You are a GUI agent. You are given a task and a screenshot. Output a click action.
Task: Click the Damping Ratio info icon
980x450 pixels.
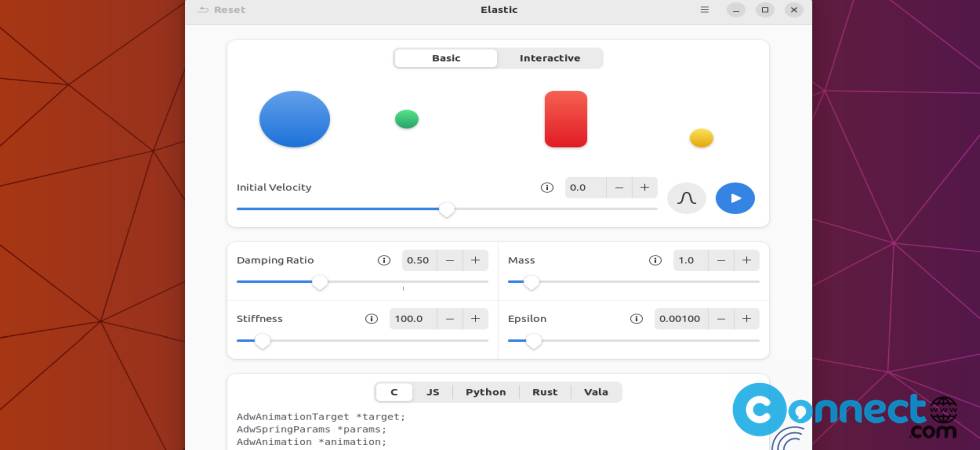click(384, 260)
